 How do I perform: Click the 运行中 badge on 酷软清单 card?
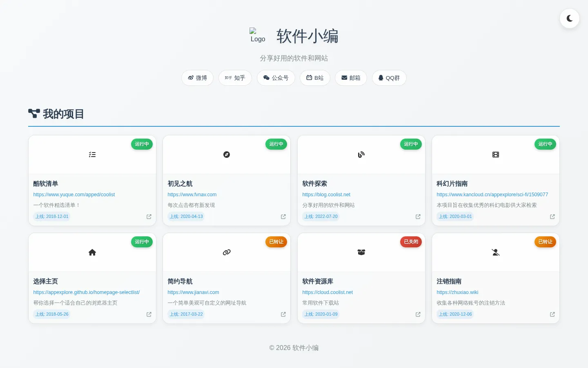click(142, 144)
